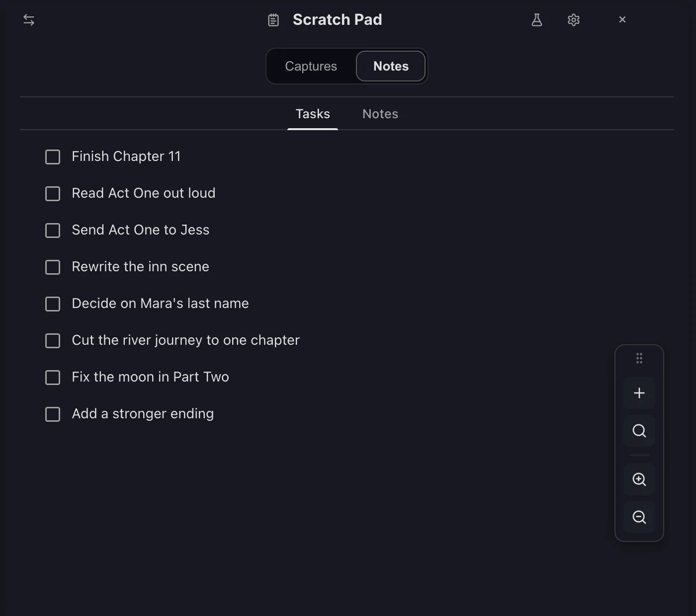This screenshot has width=696, height=616.
Task: Click the text Rewrite the inn scene
Action: [x=141, y=267]
